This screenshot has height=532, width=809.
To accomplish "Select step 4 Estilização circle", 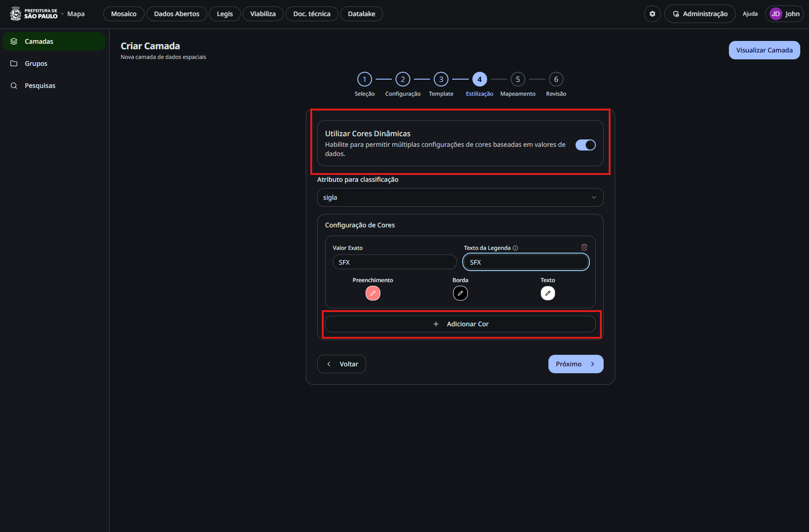I will coord(479,79).
